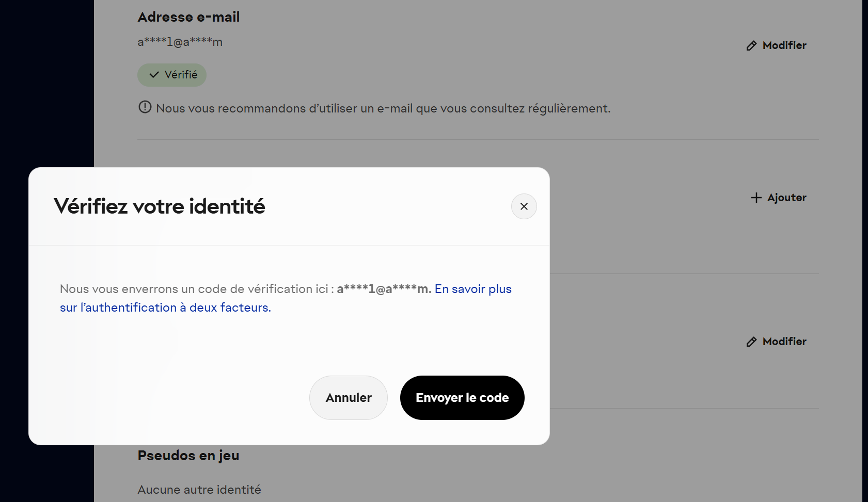This screenshot has height=502, width=868.
Task: Select Modifier label in the email section
Action: [x=784, y=45]
